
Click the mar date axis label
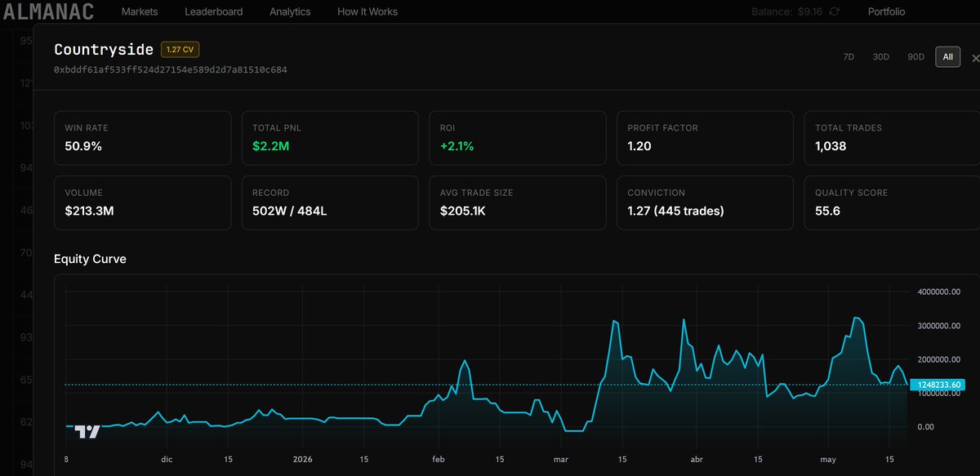click(x=561, y=459)
